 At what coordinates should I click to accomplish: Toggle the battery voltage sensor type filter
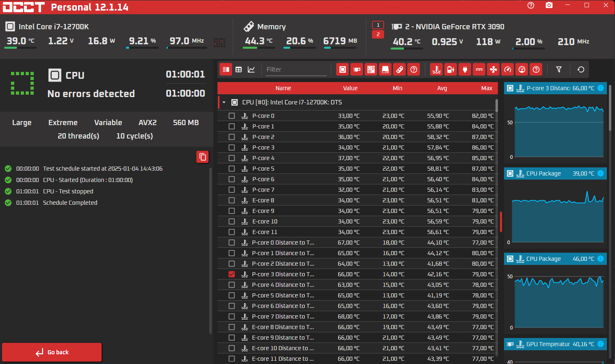(x=451, y=69)
